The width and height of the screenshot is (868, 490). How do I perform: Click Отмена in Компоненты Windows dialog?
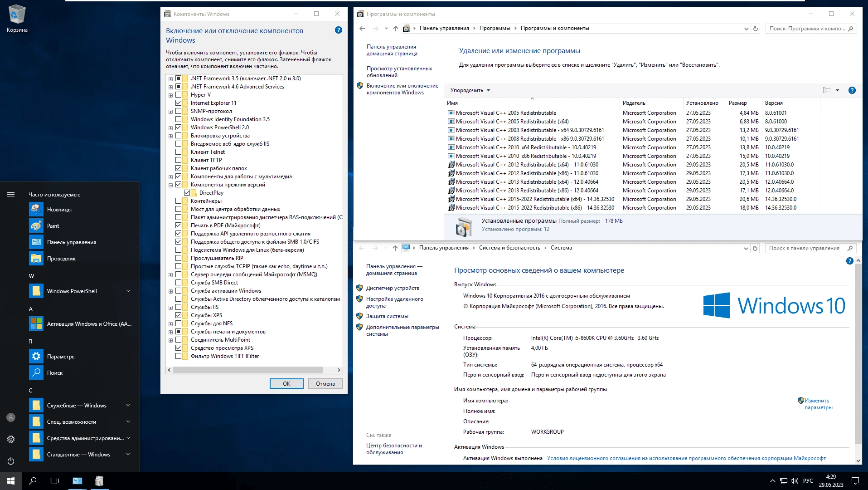coord(325,383)
